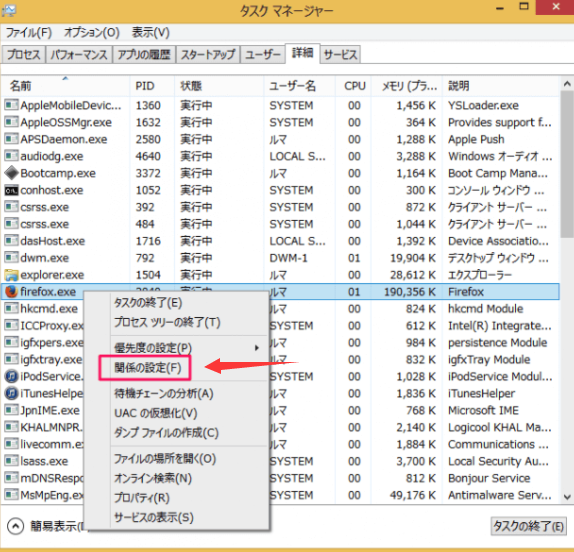
Task: Select the 詳細 tab
Action: (x=302, y=53)
